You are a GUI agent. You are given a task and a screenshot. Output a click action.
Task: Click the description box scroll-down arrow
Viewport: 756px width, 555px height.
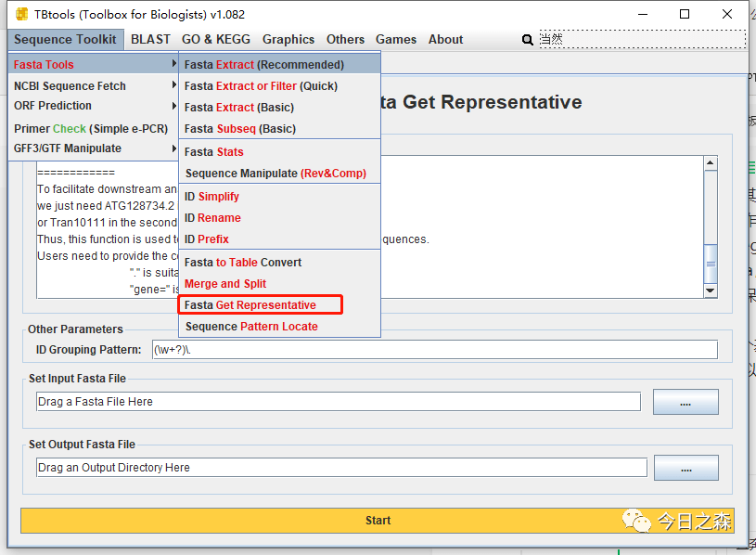click(x=711, y=290)
